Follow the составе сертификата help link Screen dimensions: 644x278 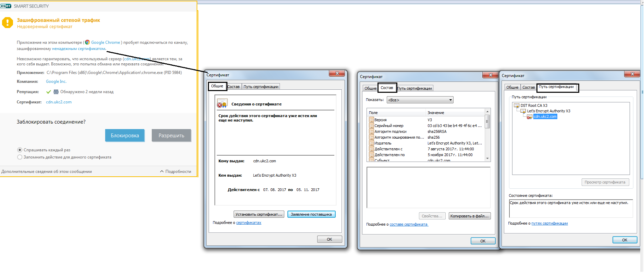(x=409, y=225)
